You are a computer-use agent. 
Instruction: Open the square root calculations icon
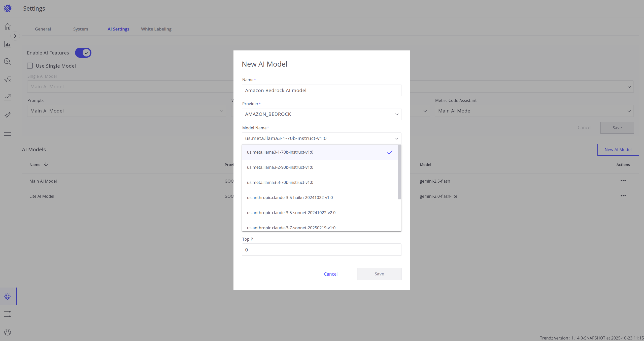8,79
